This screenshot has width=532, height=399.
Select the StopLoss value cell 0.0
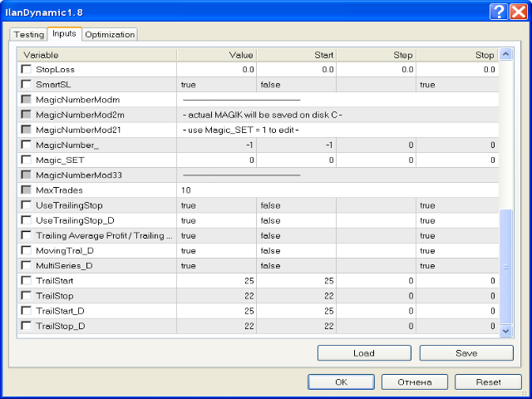(x=216, y=69)
